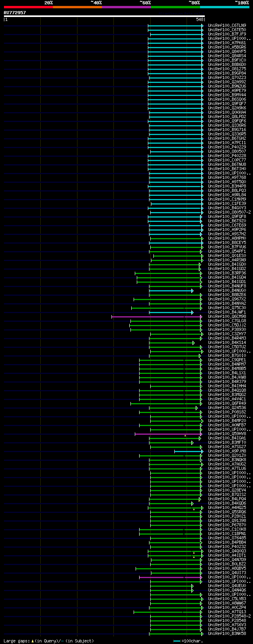The width and height of the screenshot is (253, 644).
Task: Select hit label UniRef100_C1C0K8
Action: [x=227, y=529]
